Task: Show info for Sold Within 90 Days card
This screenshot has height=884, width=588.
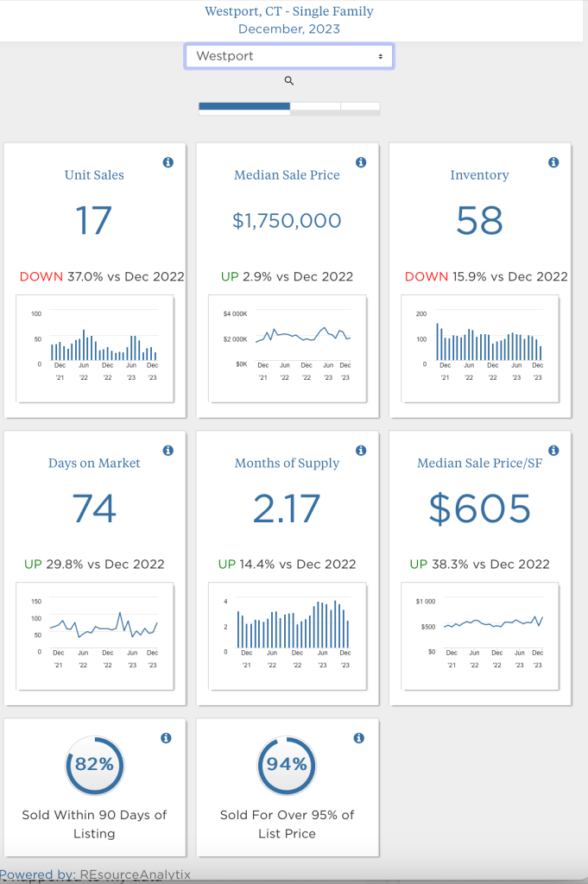Action: [x=167, y=738]
